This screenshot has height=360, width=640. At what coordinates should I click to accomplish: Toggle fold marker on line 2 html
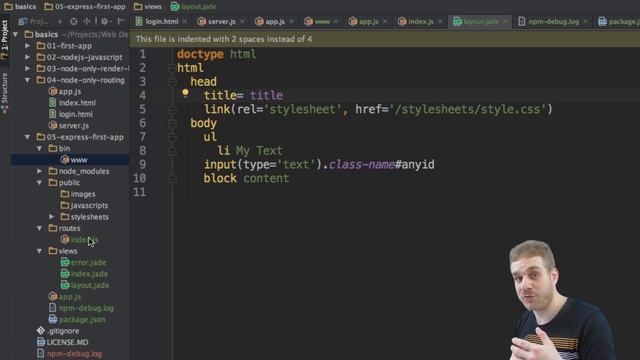click(172, 69)
